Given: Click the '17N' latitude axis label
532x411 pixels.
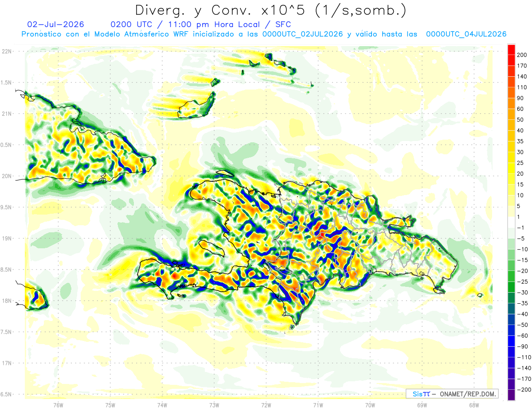Looking at the screenshot, I should (7, 363).
